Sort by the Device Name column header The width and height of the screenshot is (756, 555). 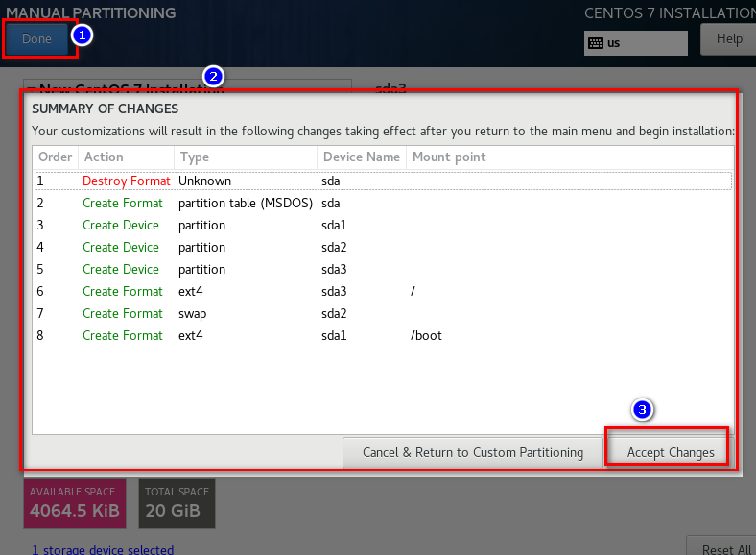(x=362, y=157)
